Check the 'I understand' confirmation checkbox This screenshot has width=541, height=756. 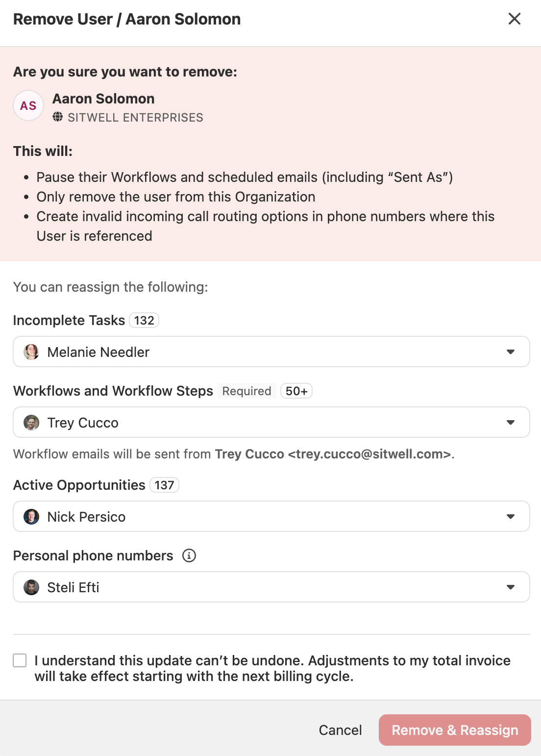(20, 660)
